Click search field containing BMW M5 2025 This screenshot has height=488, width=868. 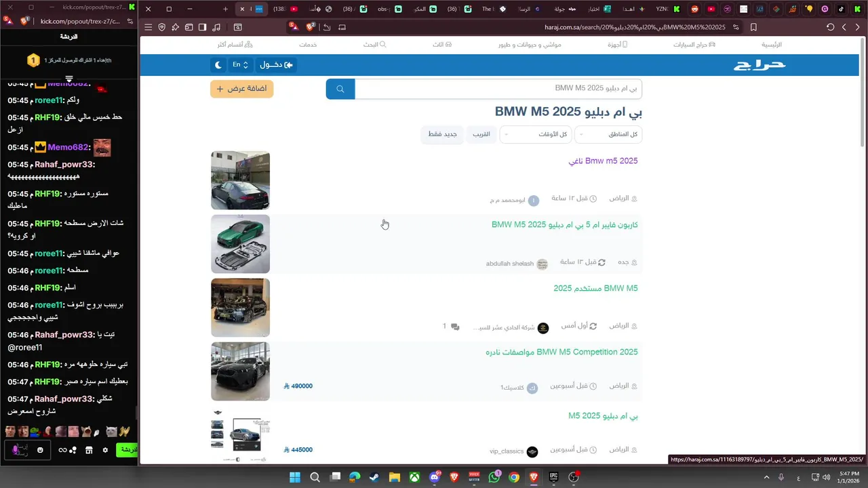coord(498,89)
